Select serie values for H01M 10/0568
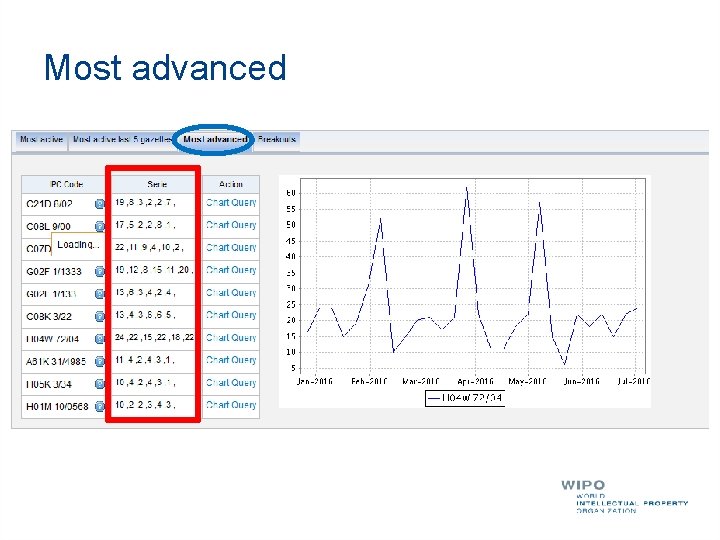 click(x=145, y=405)
